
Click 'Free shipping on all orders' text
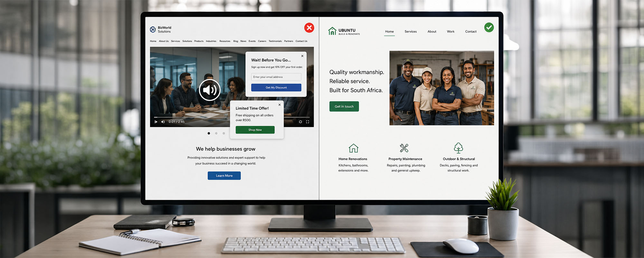pos(254,115)
